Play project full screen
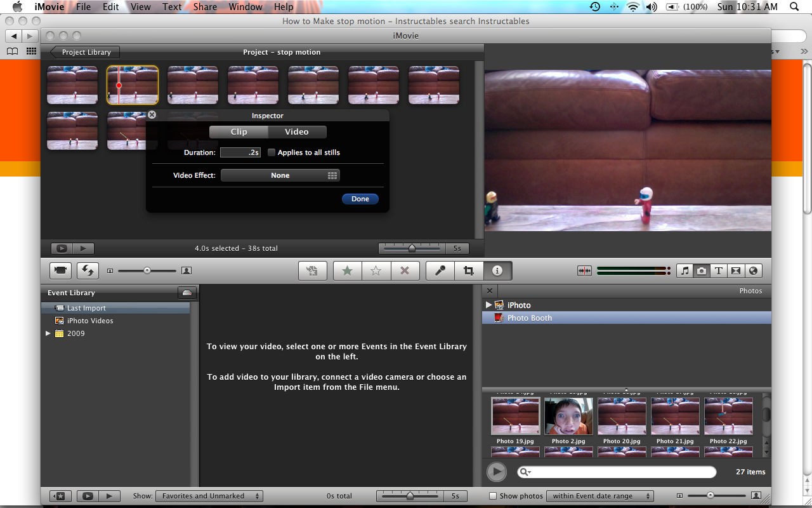The height and width of the screenshot is (508, 812). [62, 248]
